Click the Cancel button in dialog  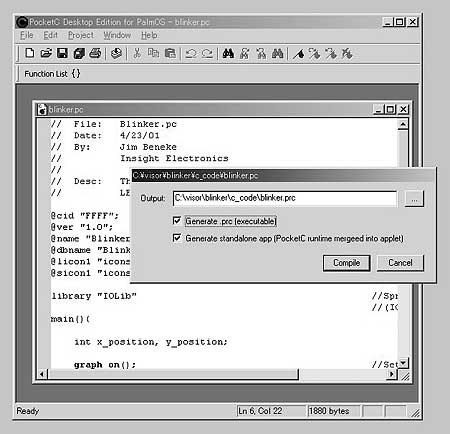click(x=400, y=263)
